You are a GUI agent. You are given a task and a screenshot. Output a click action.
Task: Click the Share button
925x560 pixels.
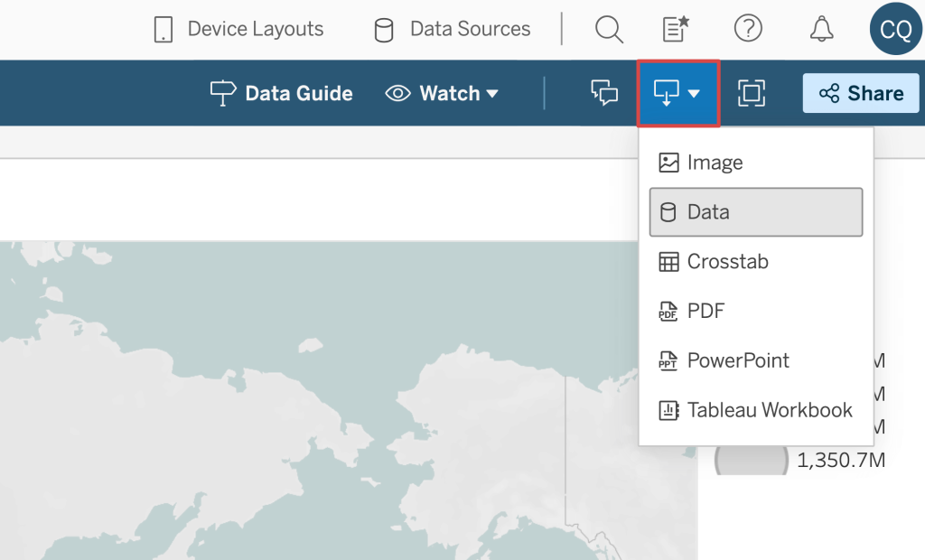click(x=860, y=93)
